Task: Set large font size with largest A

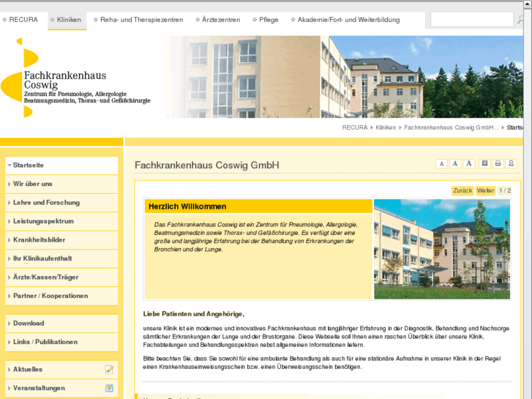Action: point(468,164)
